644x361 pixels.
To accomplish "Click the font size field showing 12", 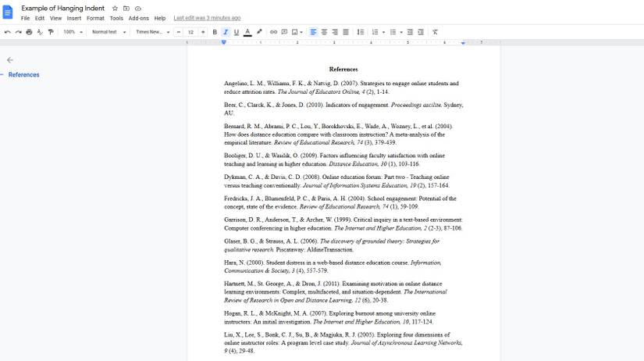I will coord(190,32).
